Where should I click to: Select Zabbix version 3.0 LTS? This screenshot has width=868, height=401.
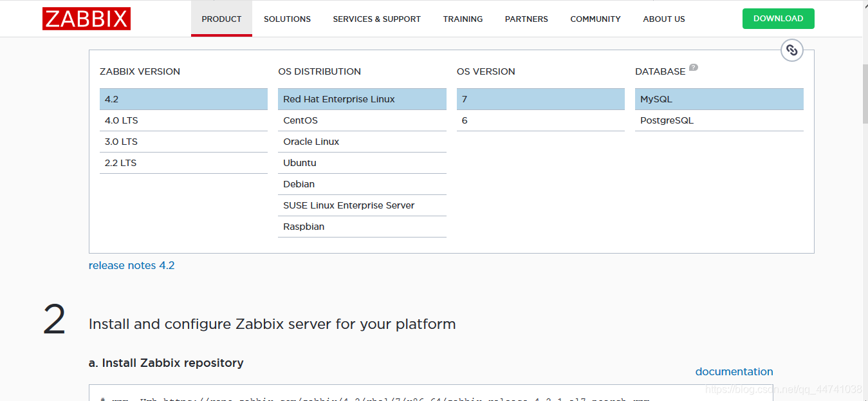(x=183, y=142)
